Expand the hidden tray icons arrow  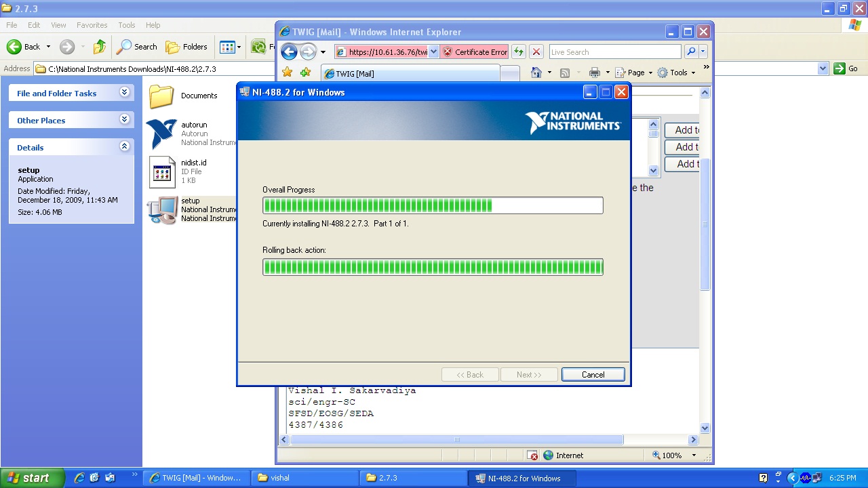click(791, 478)
